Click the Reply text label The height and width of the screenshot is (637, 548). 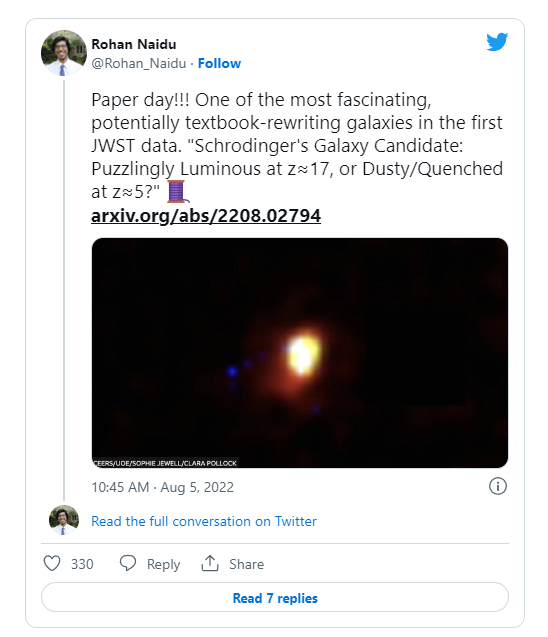[163, 564]
